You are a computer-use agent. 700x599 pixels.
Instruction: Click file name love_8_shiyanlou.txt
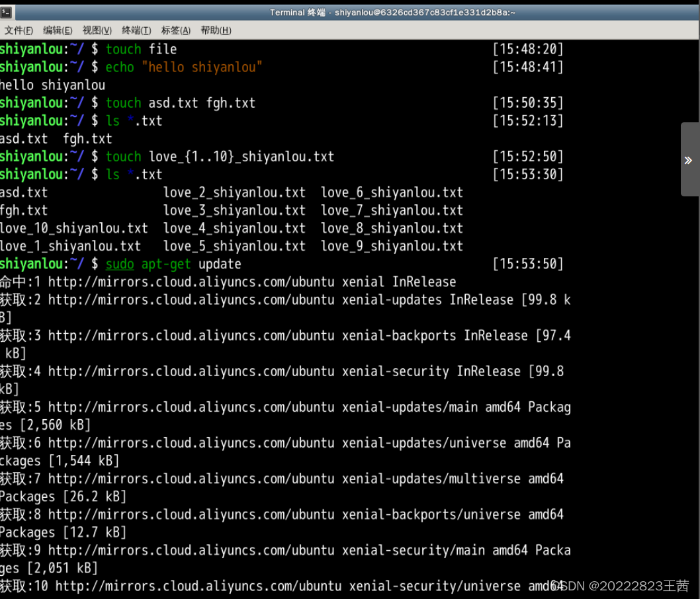392,228
